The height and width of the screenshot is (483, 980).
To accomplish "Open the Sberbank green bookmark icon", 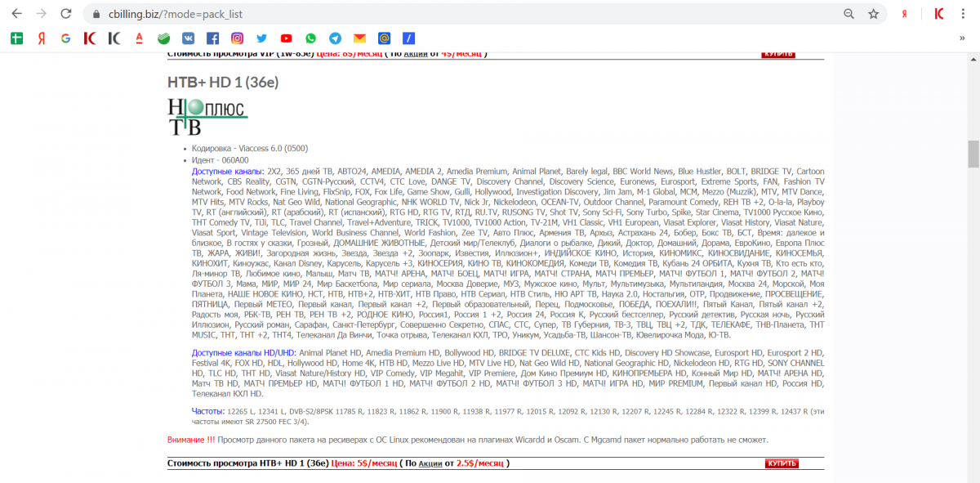I will pos(163,38).
